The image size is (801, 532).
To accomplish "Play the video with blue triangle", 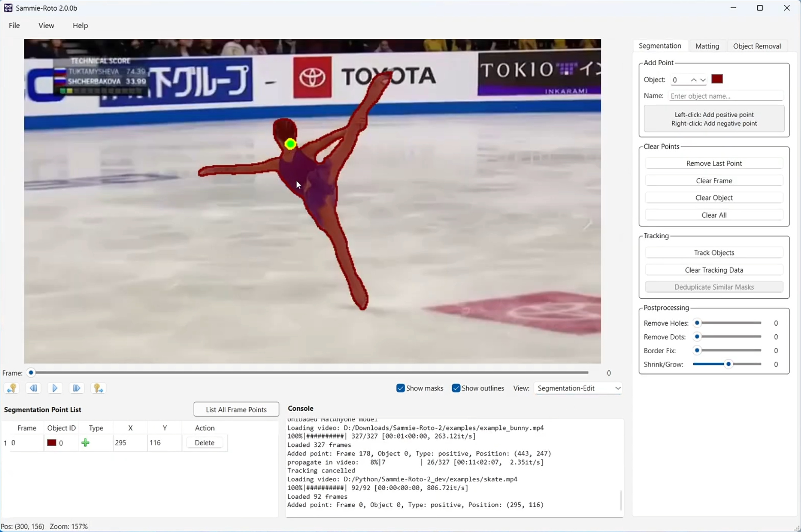I will point(55,388).
